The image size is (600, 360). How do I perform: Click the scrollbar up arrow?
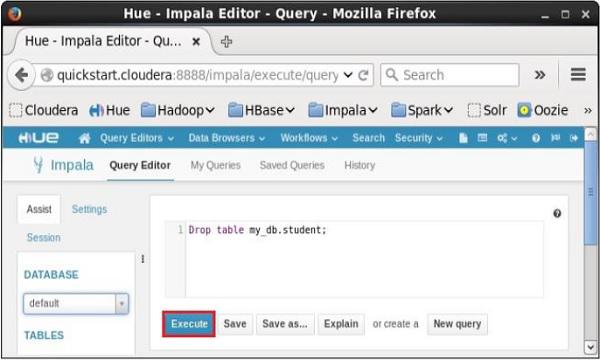591,134
